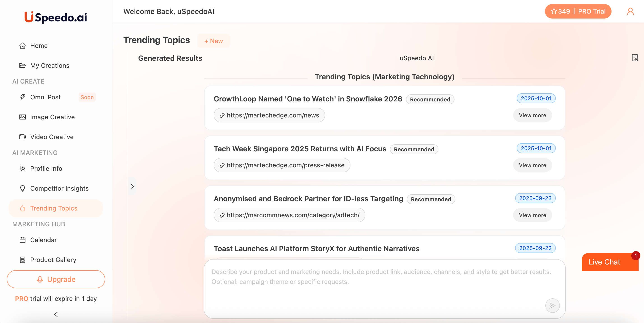Click the user avatar icon top right
The height and width of the screenshot is (323, 644).
(630, 11)
